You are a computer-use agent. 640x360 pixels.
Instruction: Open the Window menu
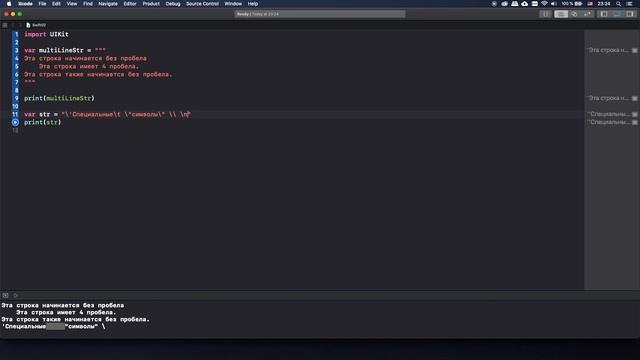pyautogui.click(x=233, y=4)
